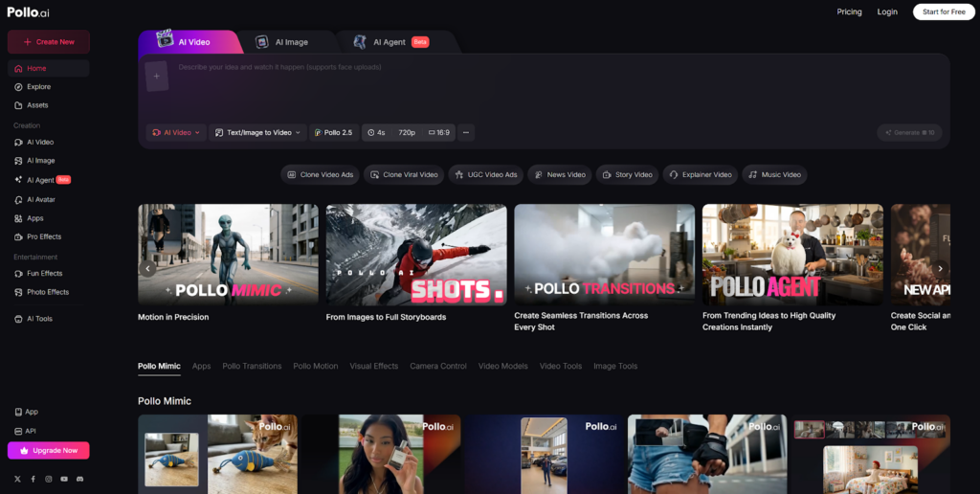Open Assets from the sidebar icon
This screenshot has height=494, width=980.
click(x=18, y=105)
